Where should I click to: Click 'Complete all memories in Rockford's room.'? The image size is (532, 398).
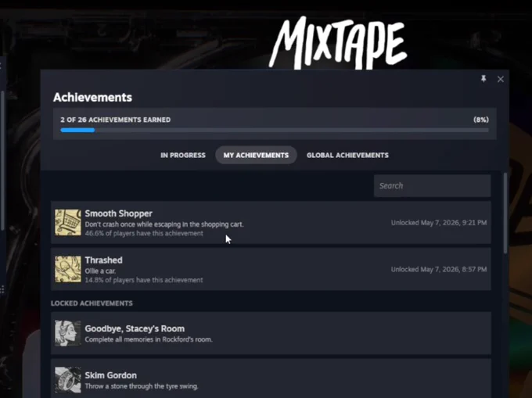click(149, 339)
